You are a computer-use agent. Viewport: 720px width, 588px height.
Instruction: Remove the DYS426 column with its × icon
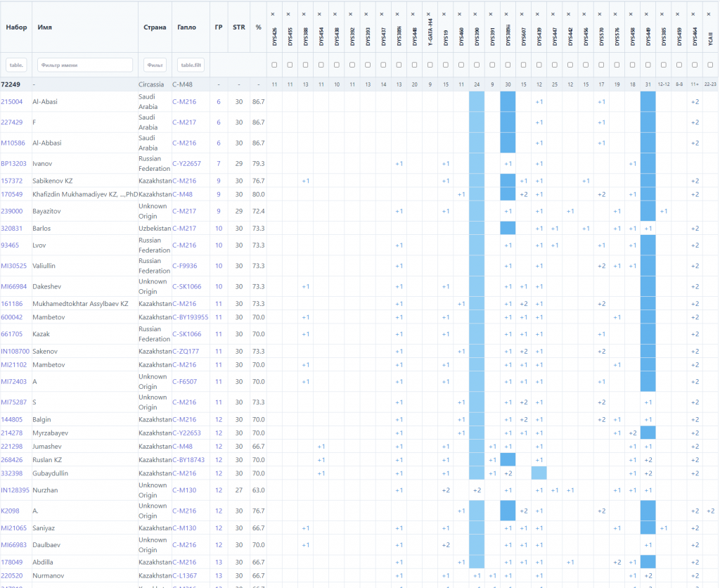[274, 14]
